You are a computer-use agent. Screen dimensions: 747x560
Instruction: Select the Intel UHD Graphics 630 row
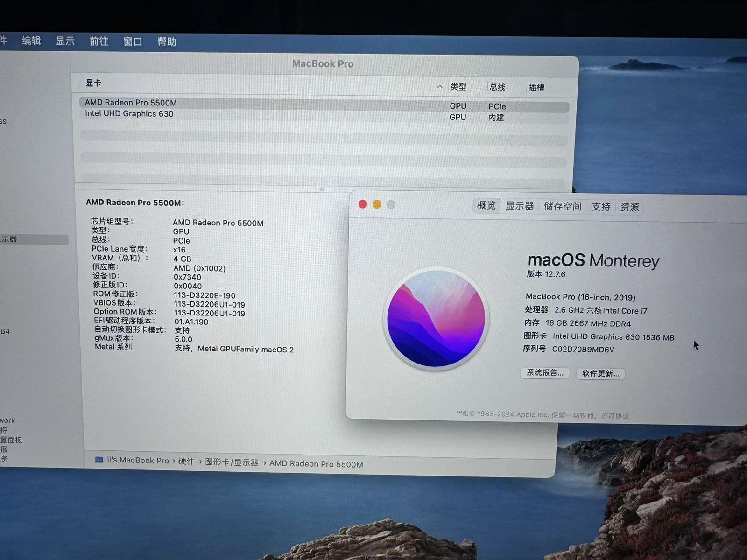pyautogui.click(x=129, y=114)
